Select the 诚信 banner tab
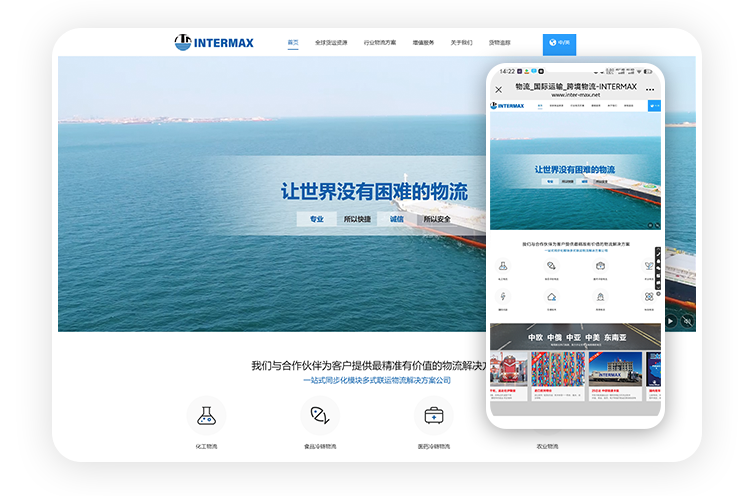Image resolution: width=754 pixels, height=496 pixels. coord(397,219)
